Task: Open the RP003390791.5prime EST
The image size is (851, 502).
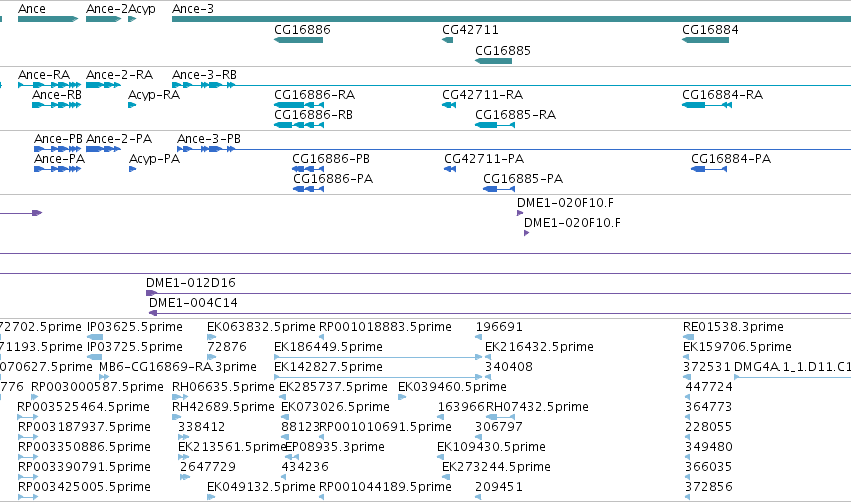Action: tap(28, 478)
